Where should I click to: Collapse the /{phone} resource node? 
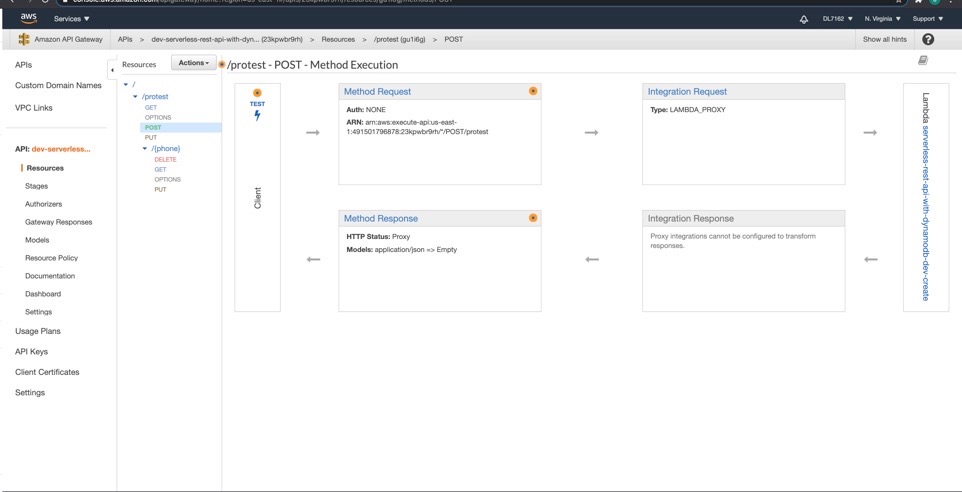coord(145,148)
